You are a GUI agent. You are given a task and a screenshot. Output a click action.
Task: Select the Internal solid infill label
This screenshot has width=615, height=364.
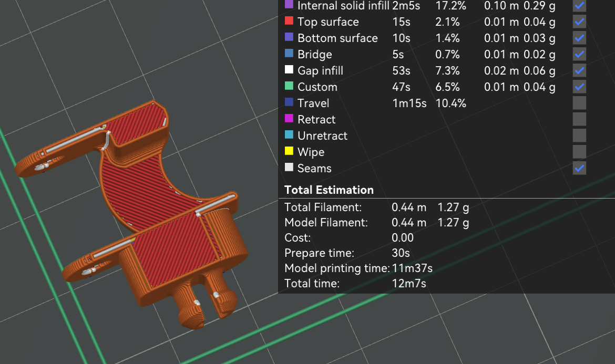point(343,5)
